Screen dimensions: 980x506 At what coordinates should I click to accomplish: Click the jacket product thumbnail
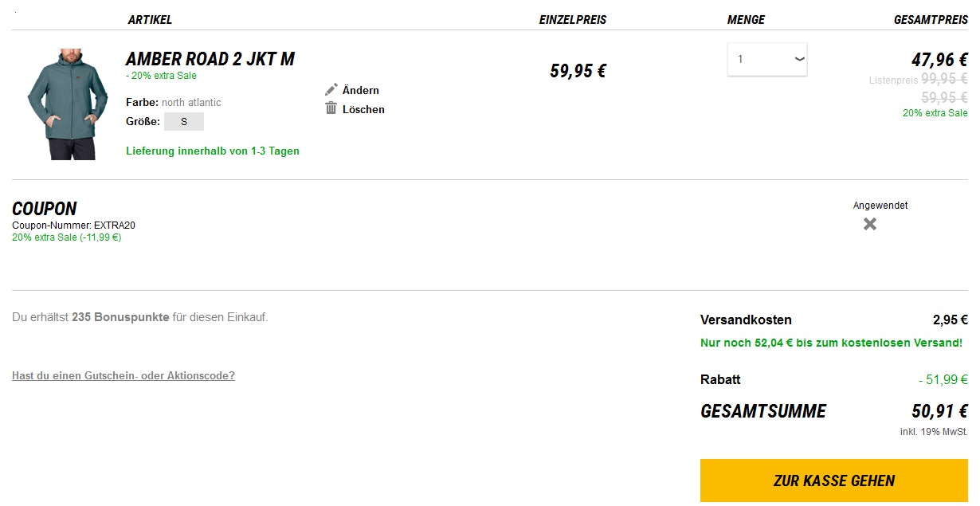(68, 104)
